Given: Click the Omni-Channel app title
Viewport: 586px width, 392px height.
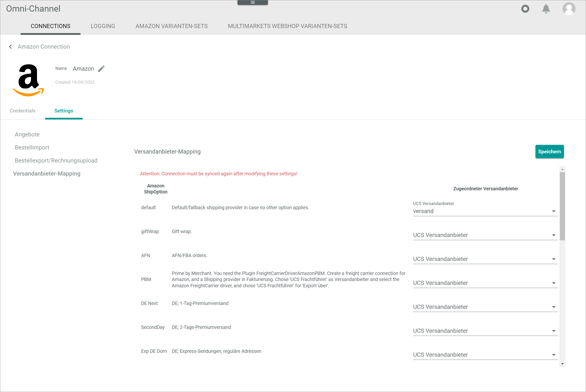Looking at the screenshot, I should click(33, 9).
